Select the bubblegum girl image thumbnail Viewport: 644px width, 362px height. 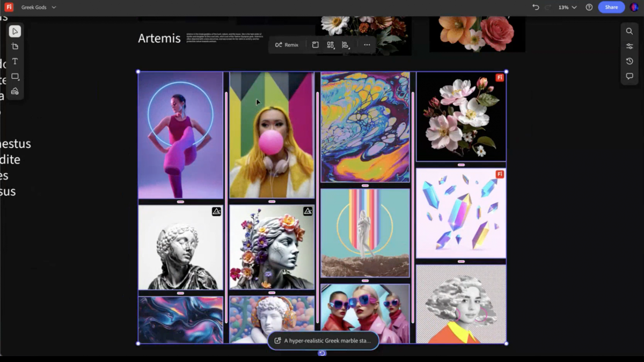pyautogui.click(x=272, y=135)
